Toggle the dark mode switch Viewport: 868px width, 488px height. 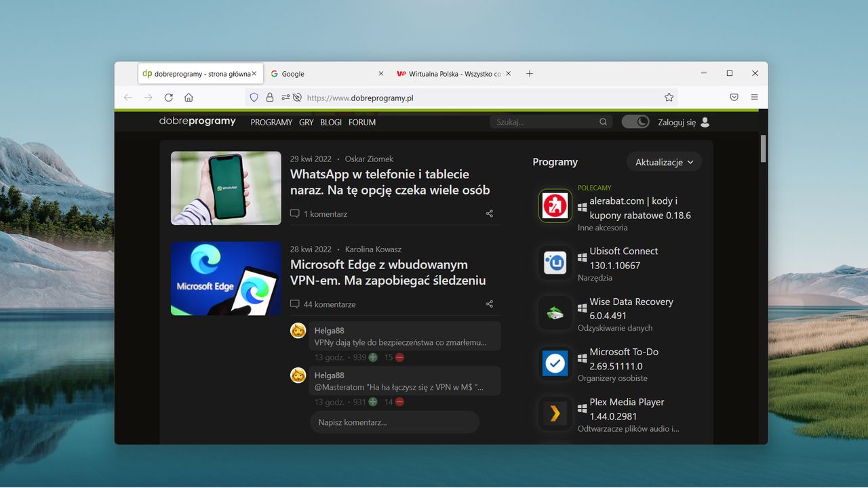coord(635,122)
